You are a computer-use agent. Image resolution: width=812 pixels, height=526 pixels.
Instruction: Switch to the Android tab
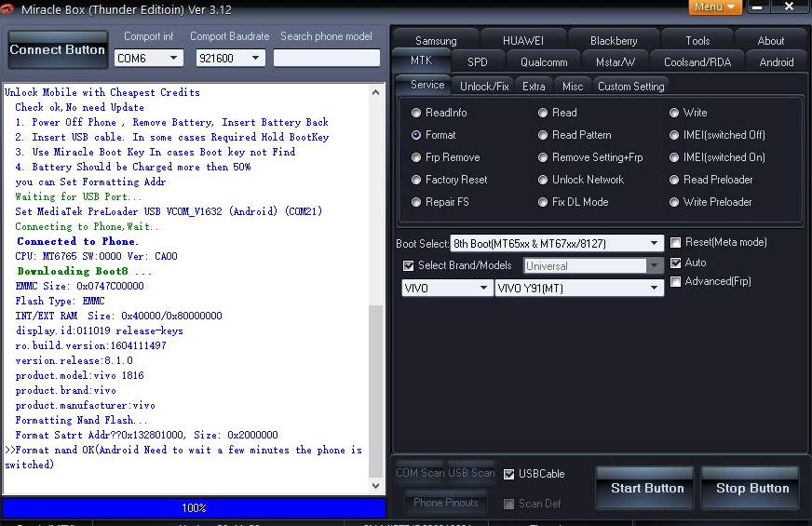(777, 62)
